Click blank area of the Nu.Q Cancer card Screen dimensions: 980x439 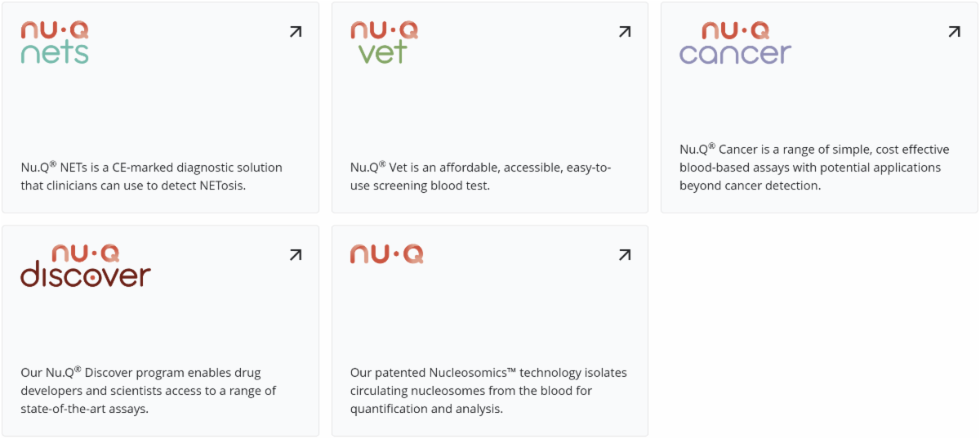817,98
